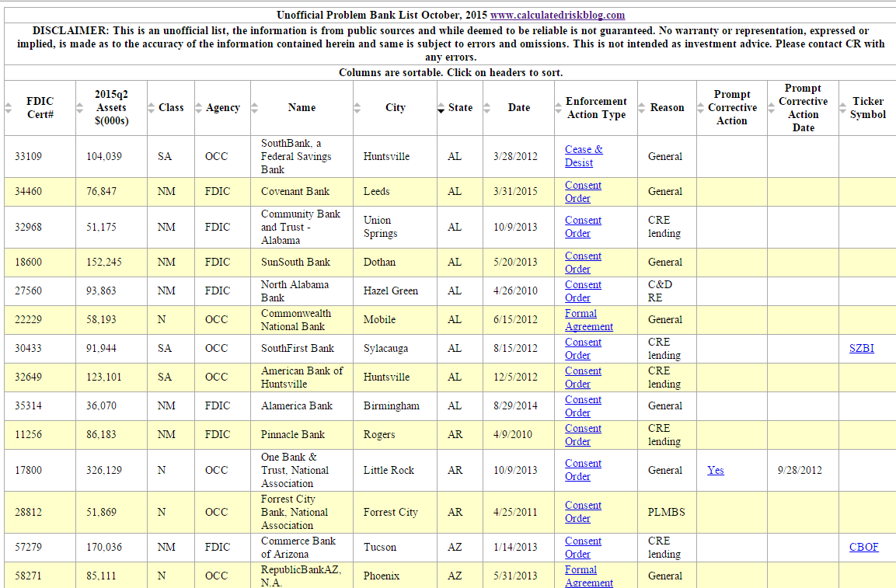896x588 pixels.
Task: Sort using the Prompt Corrective Action arrows
Action: tap(701, 108)
